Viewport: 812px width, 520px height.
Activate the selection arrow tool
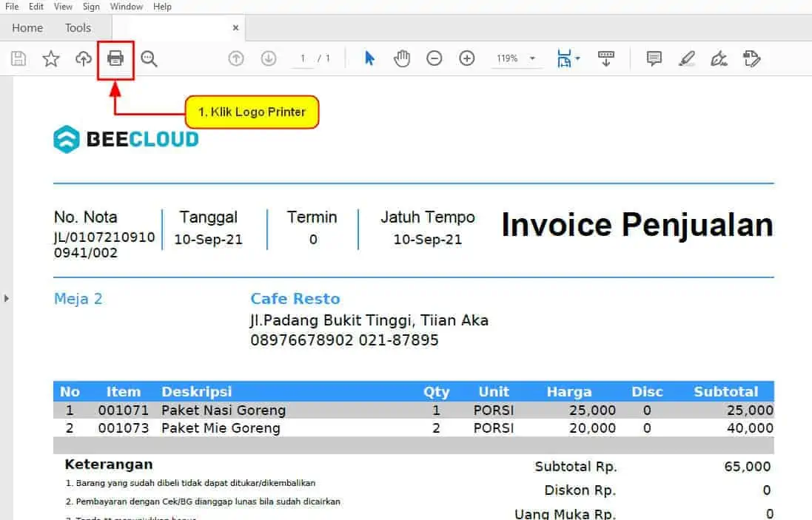coord(369,58)
